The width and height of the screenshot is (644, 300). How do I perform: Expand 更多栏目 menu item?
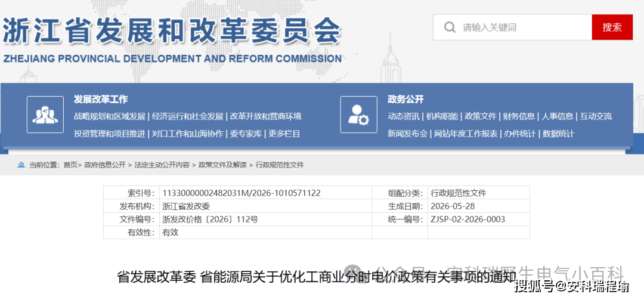click(x=284, y=134)
